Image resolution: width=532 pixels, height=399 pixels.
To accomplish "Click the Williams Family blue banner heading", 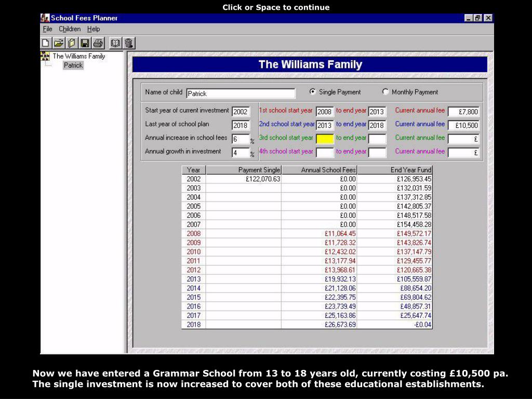I will click(310, 64).
